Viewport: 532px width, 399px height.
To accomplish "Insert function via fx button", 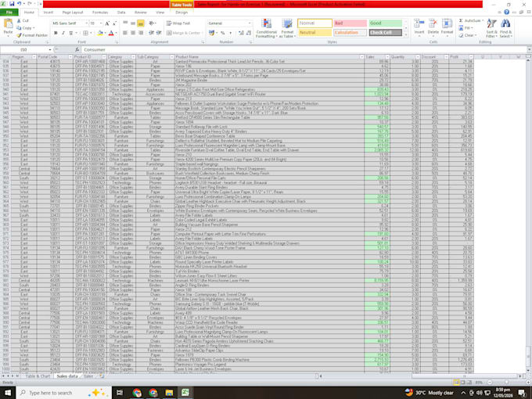I will (77, 50).
